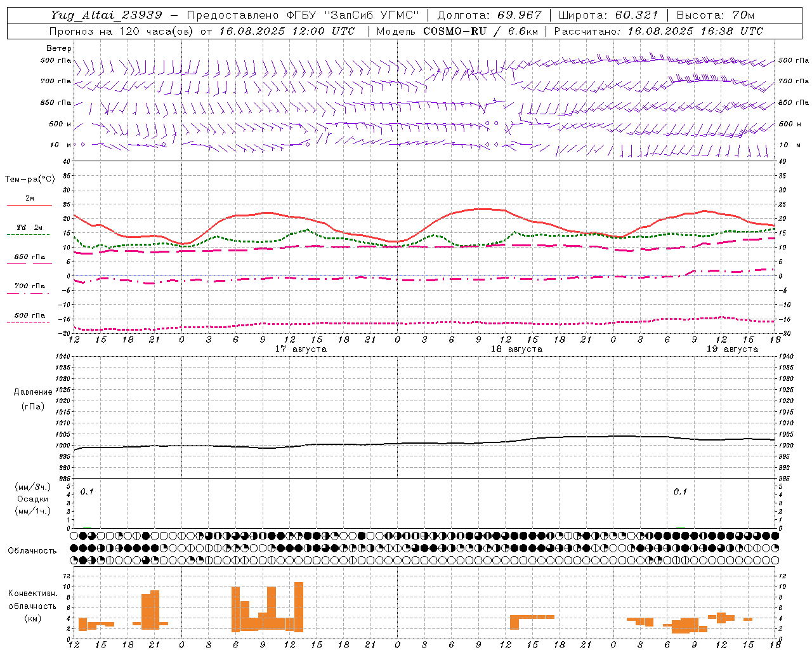Click the Давление panel label
The width and height of the screenshot is (812, 650).
point(33,392)
